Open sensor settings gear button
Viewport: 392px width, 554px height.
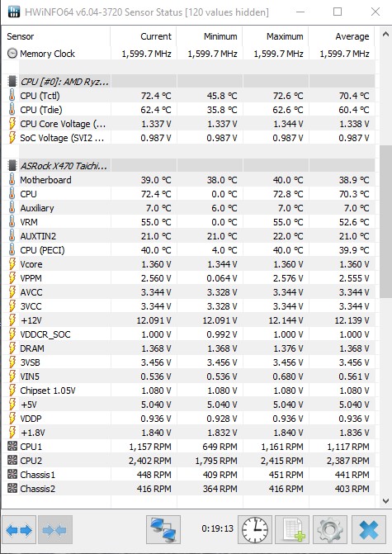[329, 529]
